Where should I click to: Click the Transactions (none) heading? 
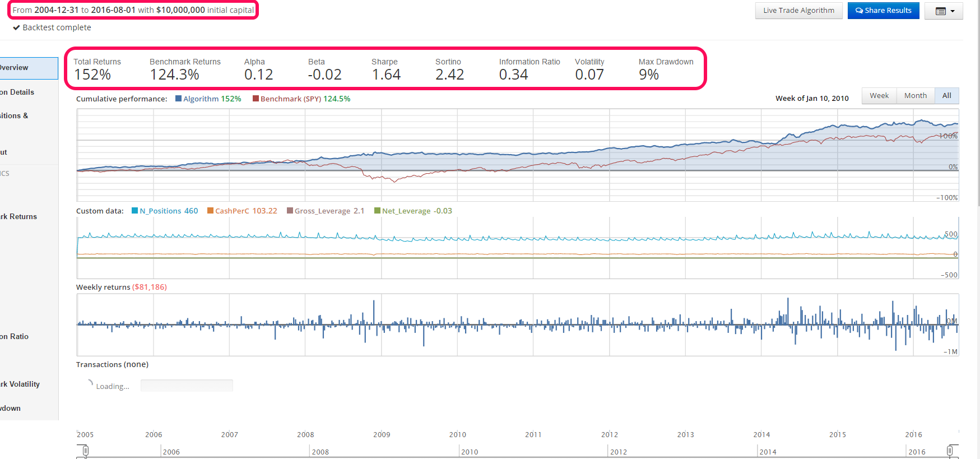113,364
